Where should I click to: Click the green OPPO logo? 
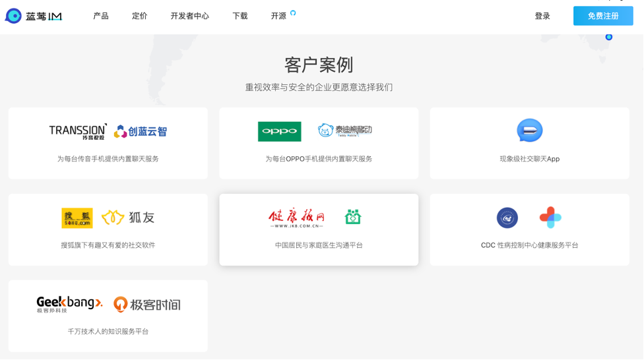(279, 131)
